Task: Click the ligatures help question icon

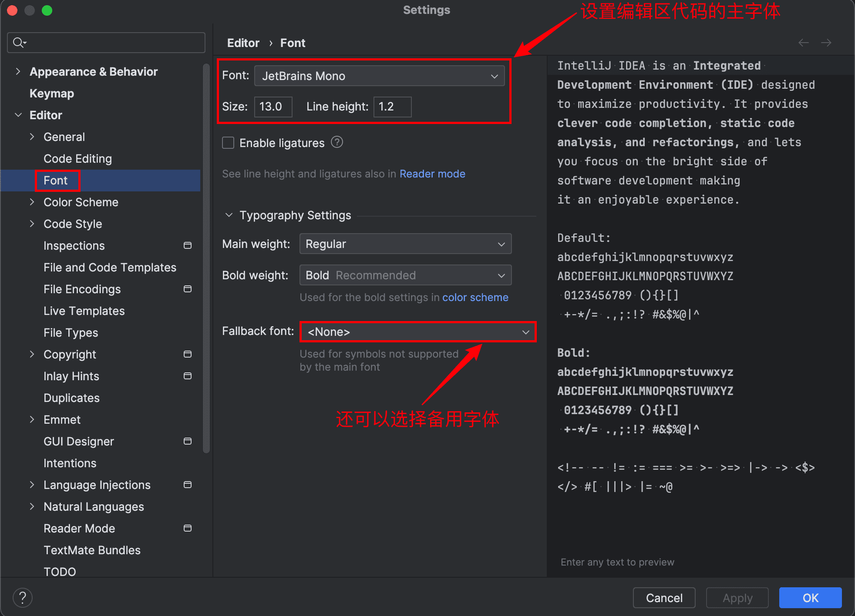Action: coord(337,142)
